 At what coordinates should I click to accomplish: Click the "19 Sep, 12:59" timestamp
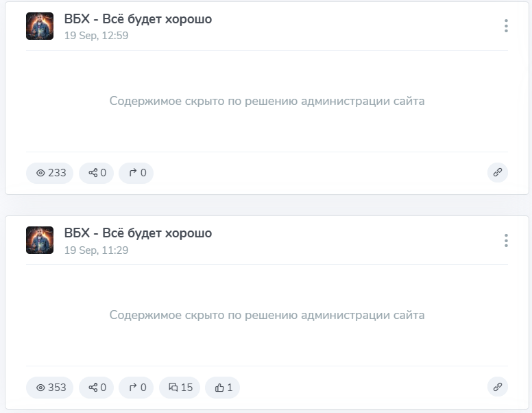pyautogui.click(x=96, y=36)
